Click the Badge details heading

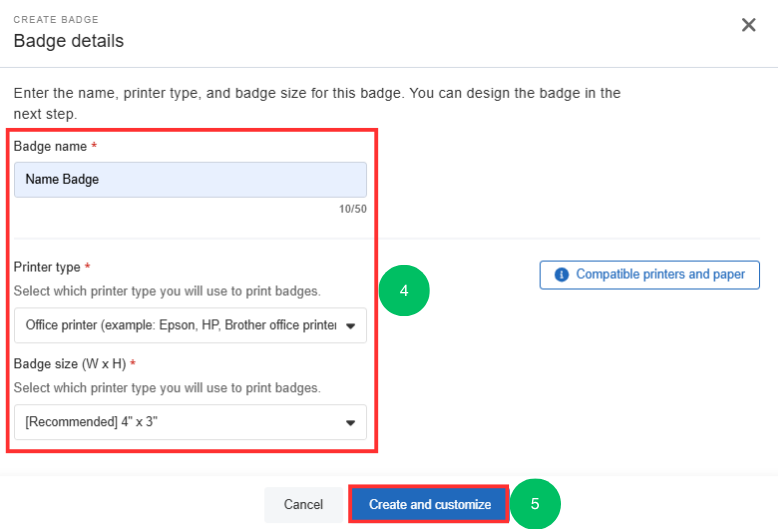click(68, 41)
